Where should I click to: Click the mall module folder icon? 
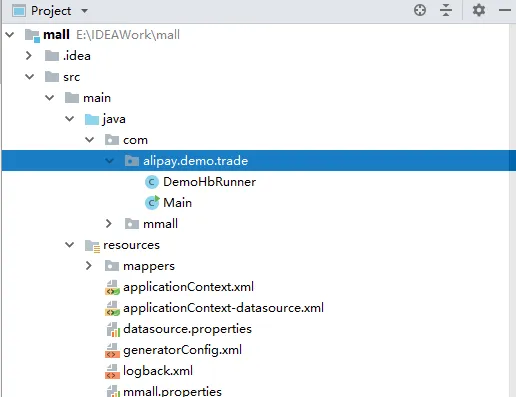click(32, 35)
